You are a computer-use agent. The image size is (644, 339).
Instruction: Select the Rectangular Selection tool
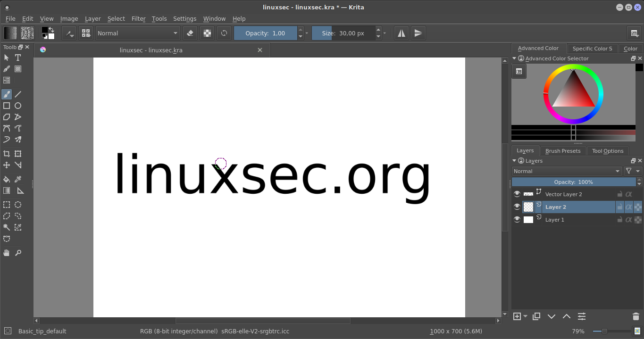pos(7,204)
